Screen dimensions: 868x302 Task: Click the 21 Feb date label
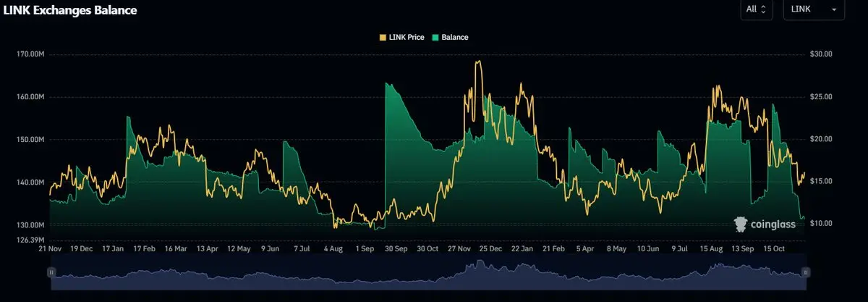(x=553, y=248)
